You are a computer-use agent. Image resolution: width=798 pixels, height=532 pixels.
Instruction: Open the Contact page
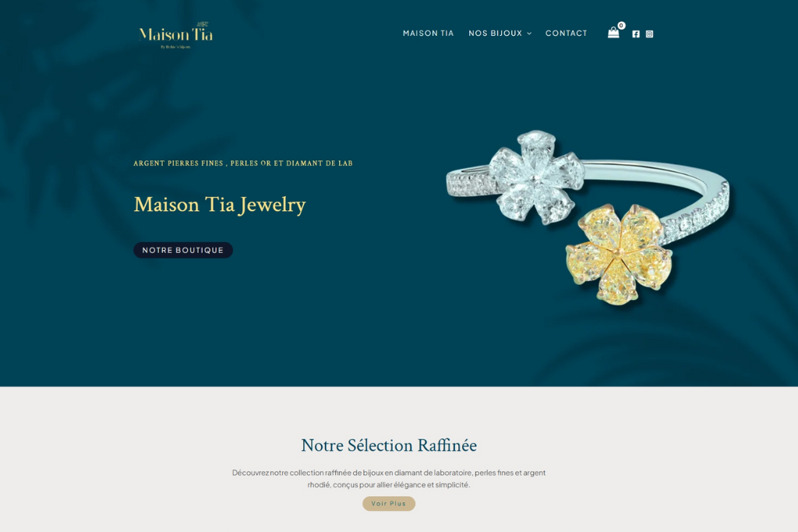[x=566, y=33]
